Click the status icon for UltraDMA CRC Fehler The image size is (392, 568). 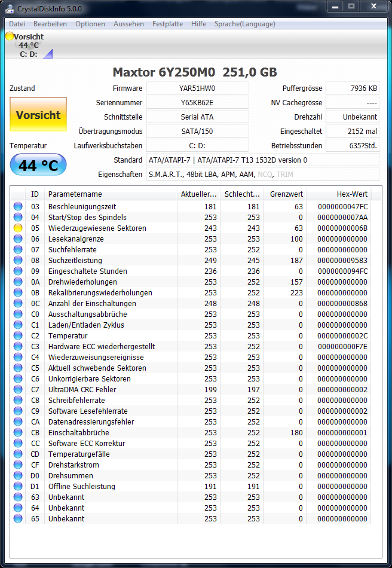18,389
